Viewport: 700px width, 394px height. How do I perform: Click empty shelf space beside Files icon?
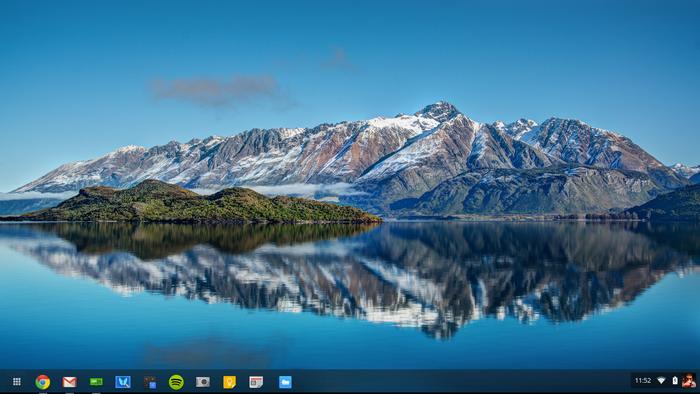tap(446, 382)
